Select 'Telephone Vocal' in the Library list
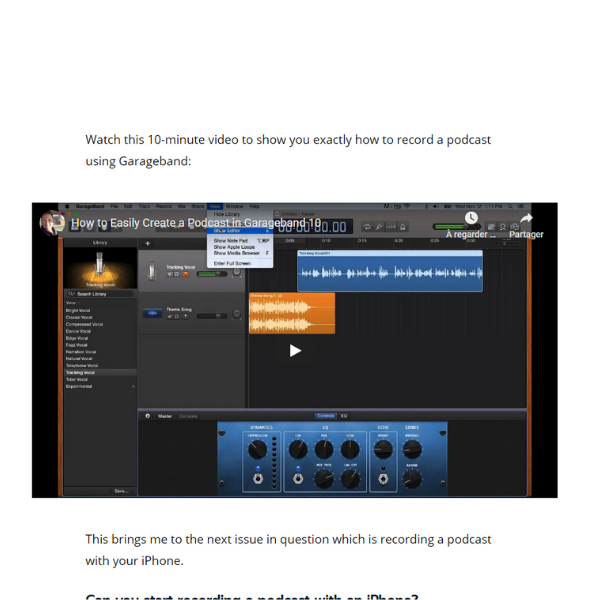 click(x=82, y=365)
